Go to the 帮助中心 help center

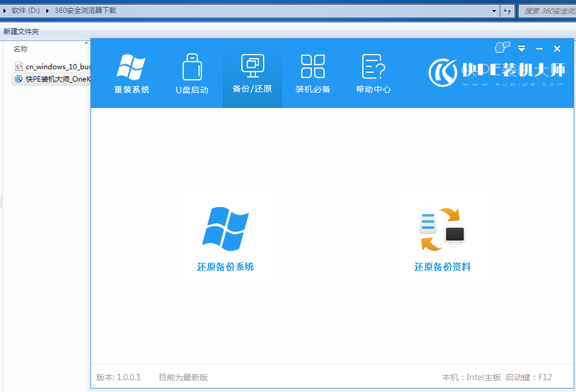[373, 74]
